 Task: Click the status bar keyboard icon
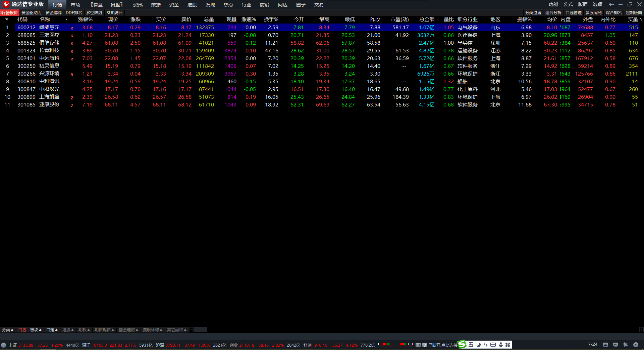point(605,345)
